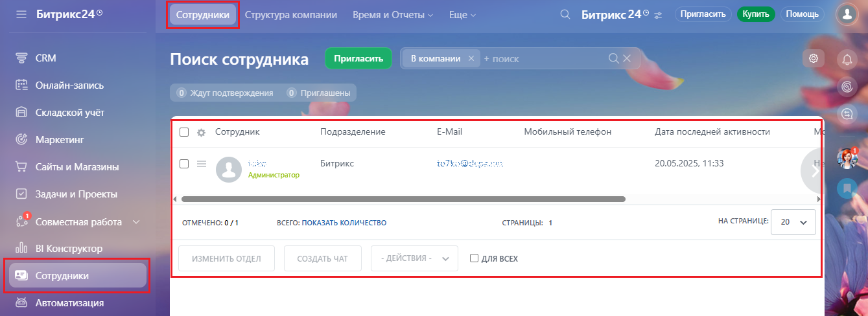Click the Bitrix24 header settings sliders icon
Viewport: 868px width, 316px height.
pyautogui.click(x=658, y=15)
